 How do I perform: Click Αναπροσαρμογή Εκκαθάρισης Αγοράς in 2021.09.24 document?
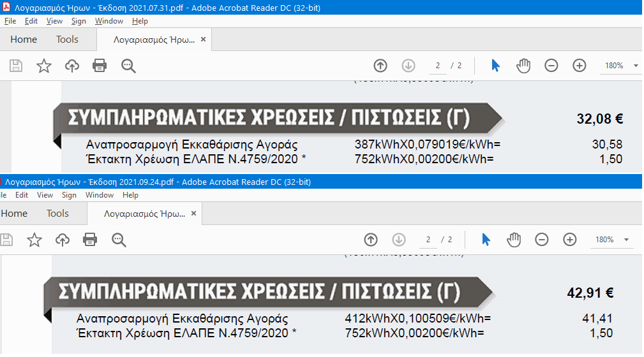pyautogui.click(x=183, y=318)
